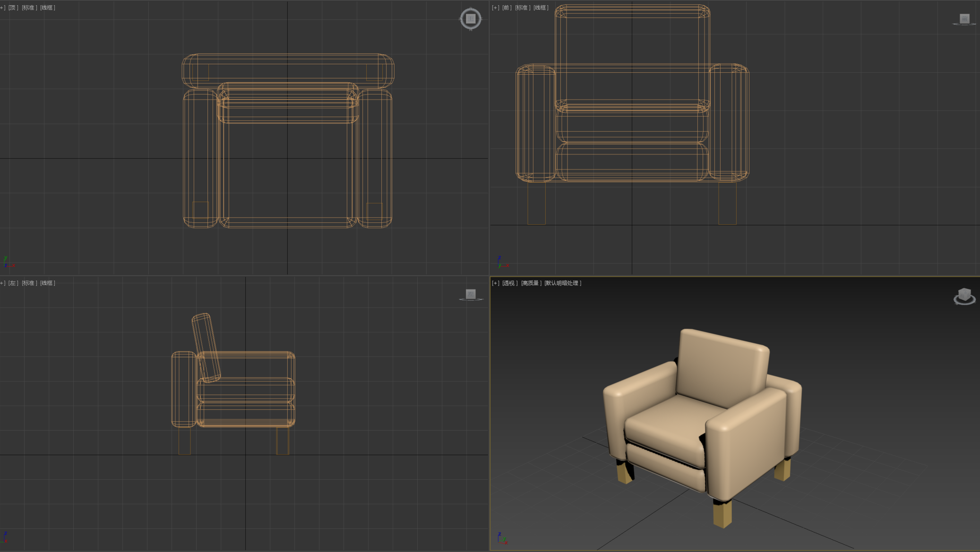Screen dimensions: 980x552
Task: Click the ViewCube in the left viewport
Action: tap(471, 294)
